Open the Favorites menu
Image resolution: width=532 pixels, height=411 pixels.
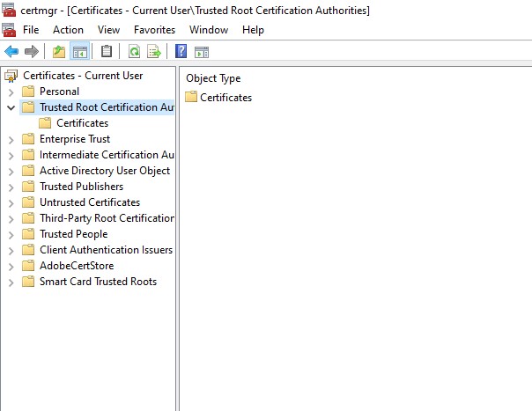(x=154, y=30)
